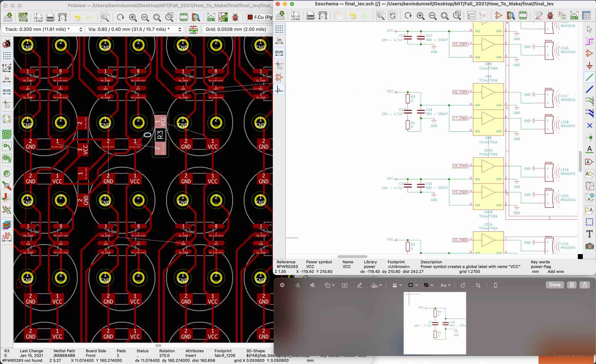Open the Track width dropdown in Pcbnew

(80, 29)
